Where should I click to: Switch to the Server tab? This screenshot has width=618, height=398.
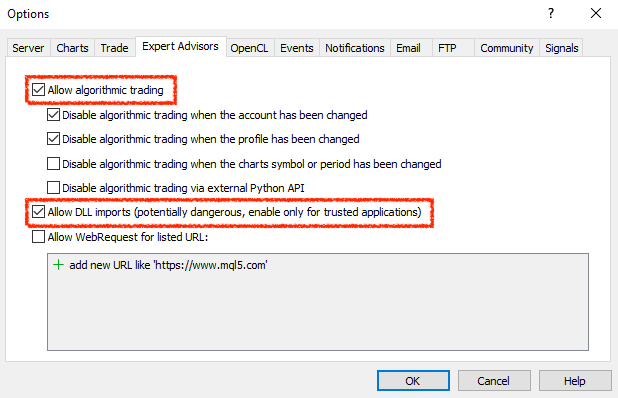point(28,48)
